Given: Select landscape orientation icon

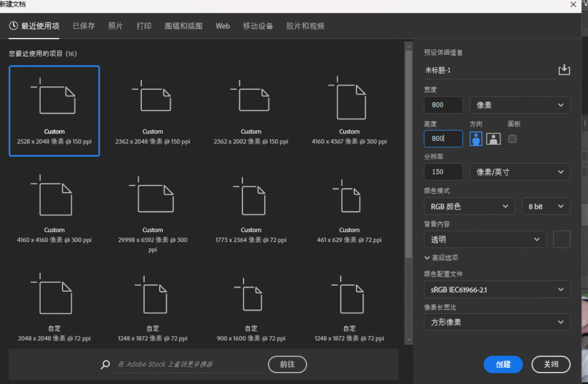Looking at the screenshot, I should pos(493,139).
